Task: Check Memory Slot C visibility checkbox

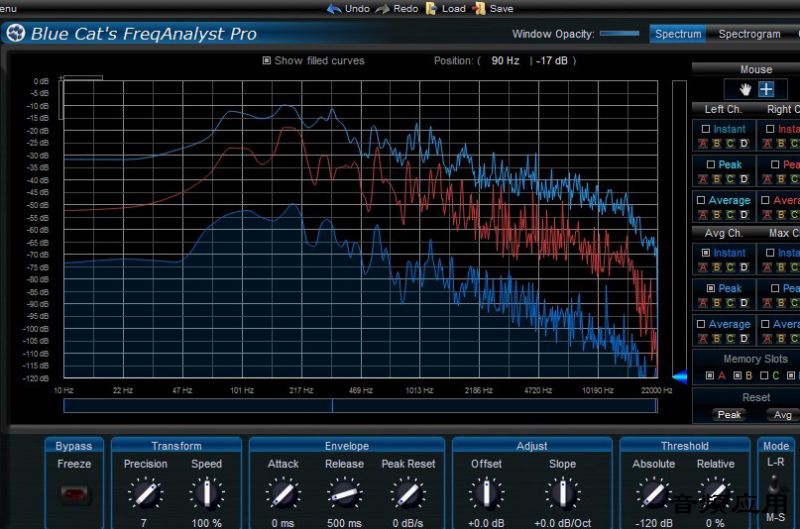Action: [764, 376]
